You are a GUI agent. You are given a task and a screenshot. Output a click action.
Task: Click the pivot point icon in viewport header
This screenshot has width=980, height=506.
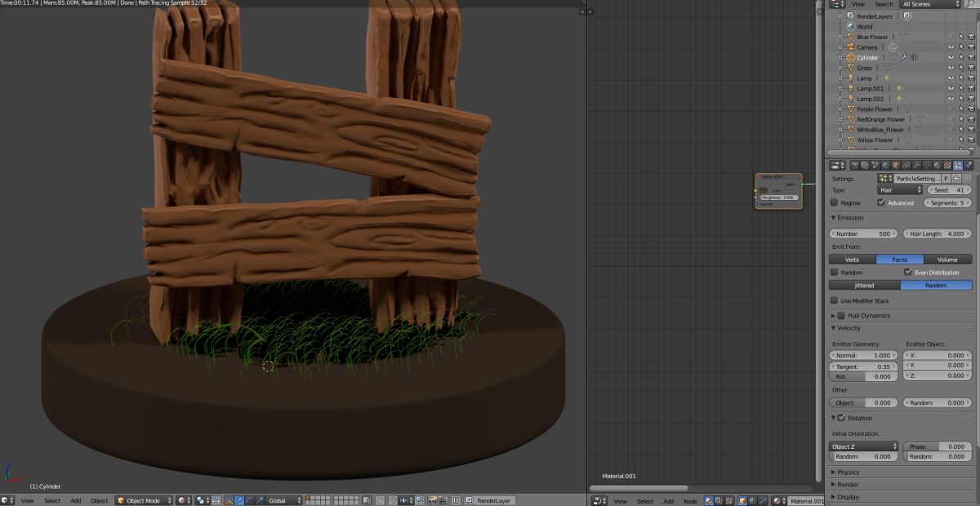coord(201,500)
